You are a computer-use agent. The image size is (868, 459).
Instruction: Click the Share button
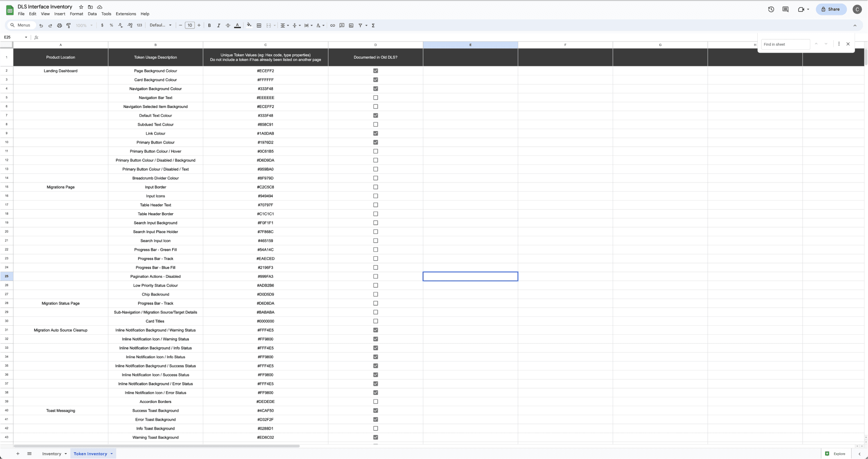(831, 9)
